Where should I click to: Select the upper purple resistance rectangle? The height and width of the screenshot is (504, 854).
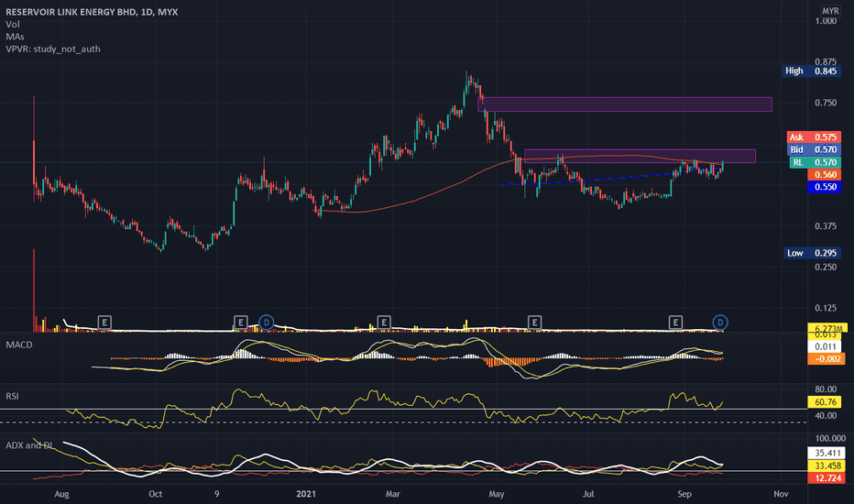point(625,104)
